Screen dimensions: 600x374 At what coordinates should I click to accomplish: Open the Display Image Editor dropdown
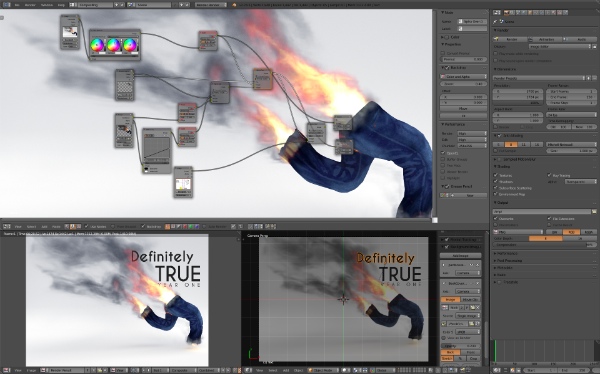(x=559, y=46)
